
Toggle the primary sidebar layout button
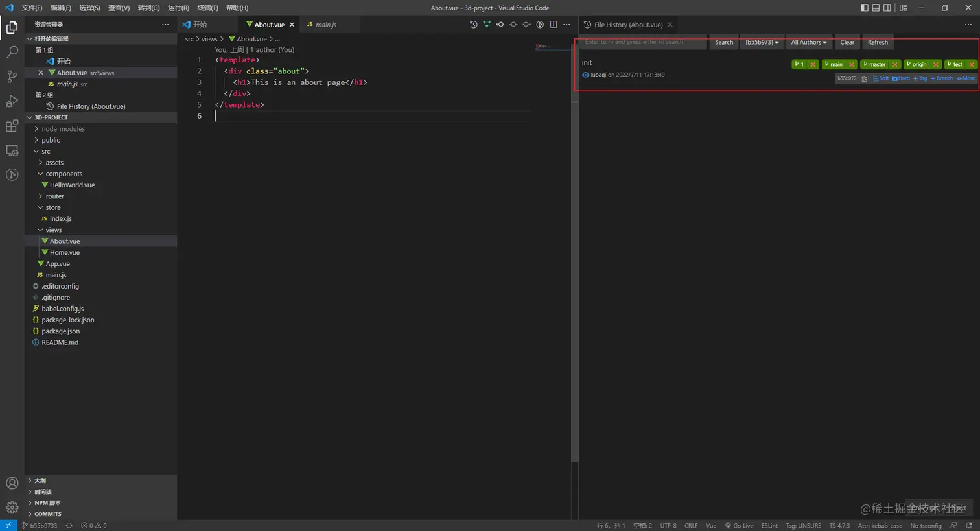864,8
